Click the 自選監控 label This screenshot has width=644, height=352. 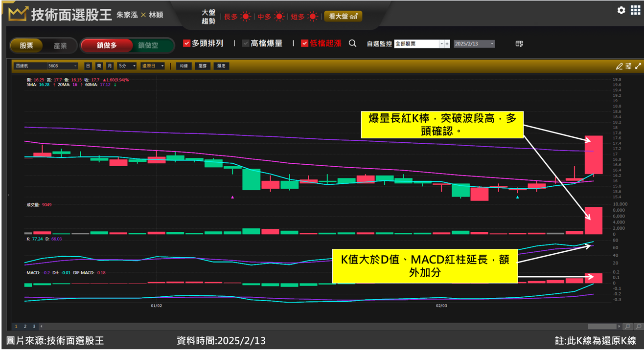[379, 44]
